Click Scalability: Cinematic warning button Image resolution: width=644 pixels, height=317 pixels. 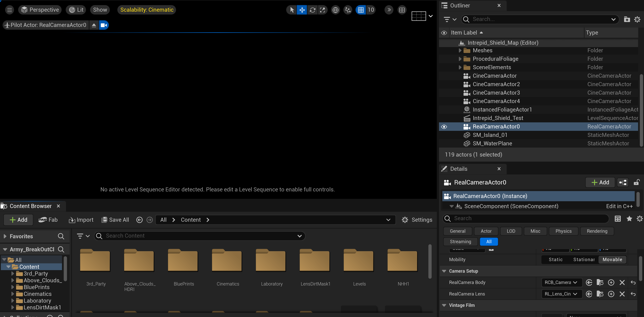[147, 10]
